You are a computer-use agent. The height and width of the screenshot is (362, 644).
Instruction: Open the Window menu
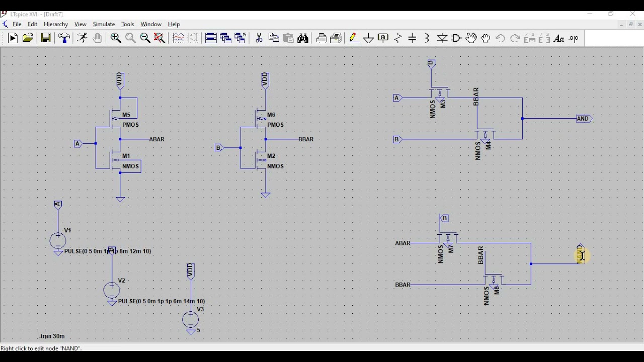coord(151,24)
